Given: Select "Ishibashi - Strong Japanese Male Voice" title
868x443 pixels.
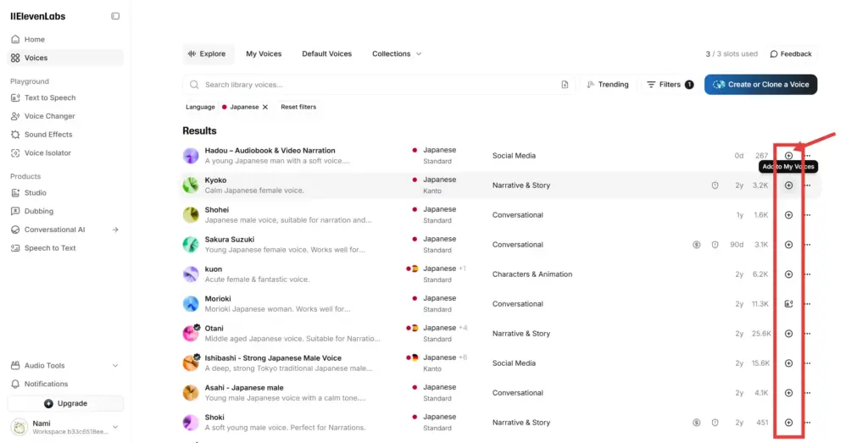Looking at the screenshot, I should 273,357.
